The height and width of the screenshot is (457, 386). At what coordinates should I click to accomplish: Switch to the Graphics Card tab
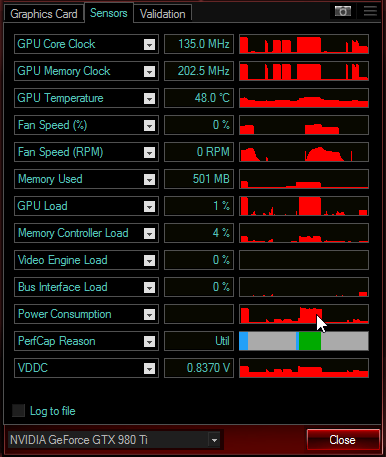click(44, 14)
